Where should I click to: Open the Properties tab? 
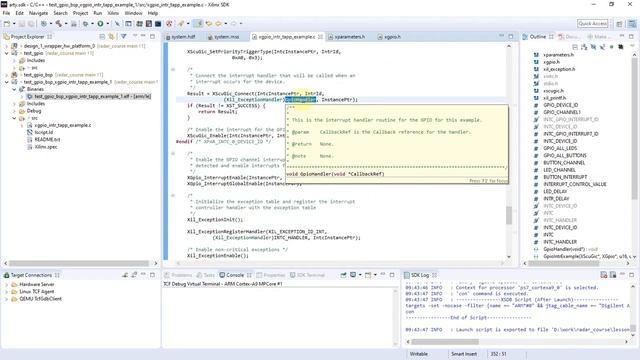coord(271,275)
